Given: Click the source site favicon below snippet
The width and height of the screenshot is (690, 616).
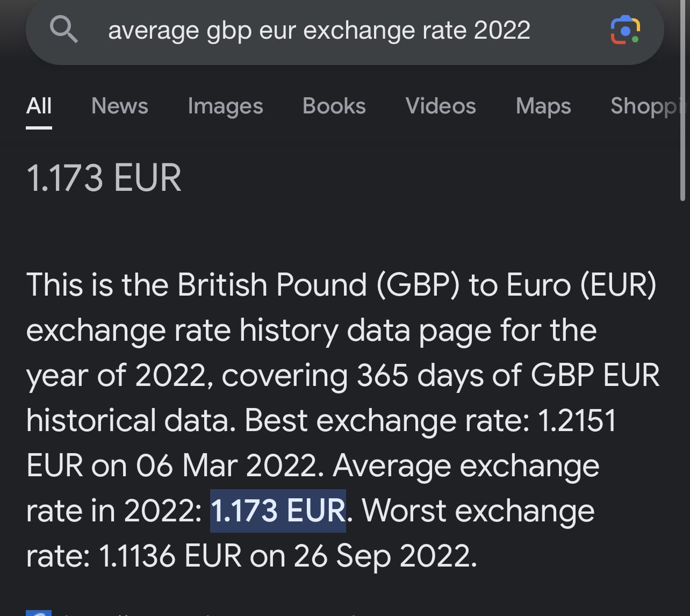Looking at the screenshot, I should (x=39, y=613).
